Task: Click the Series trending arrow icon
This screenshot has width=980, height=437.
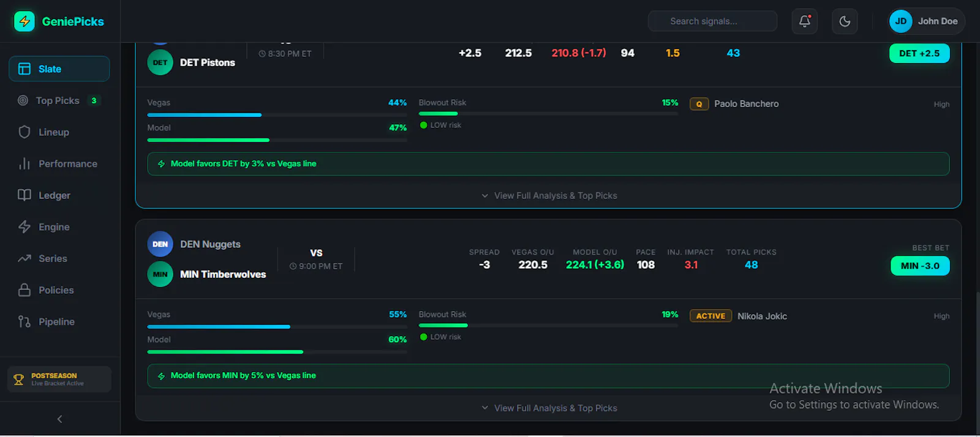Action: click(24, 258)
